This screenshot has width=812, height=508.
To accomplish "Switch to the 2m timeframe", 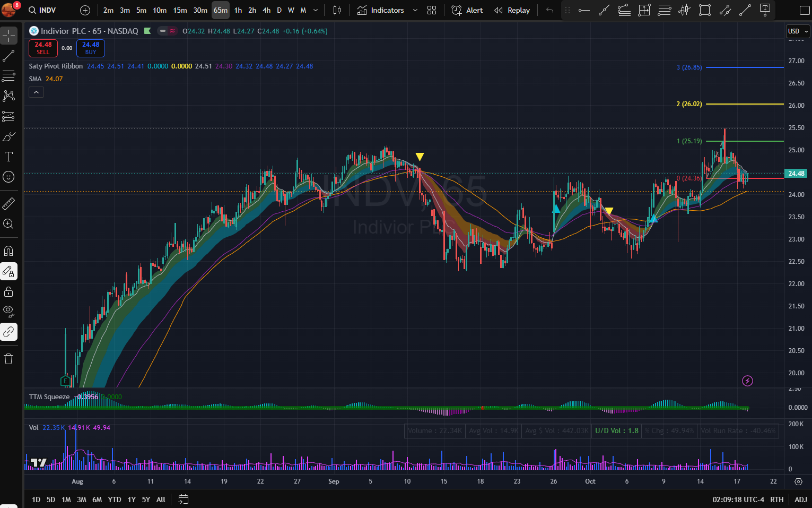I will 108,10.
